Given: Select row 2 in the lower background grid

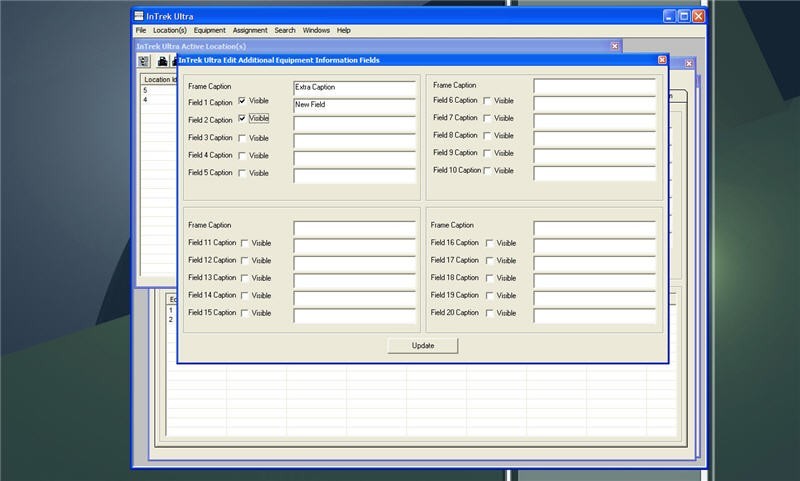Looking at the screenshot, I should point(171,319).
